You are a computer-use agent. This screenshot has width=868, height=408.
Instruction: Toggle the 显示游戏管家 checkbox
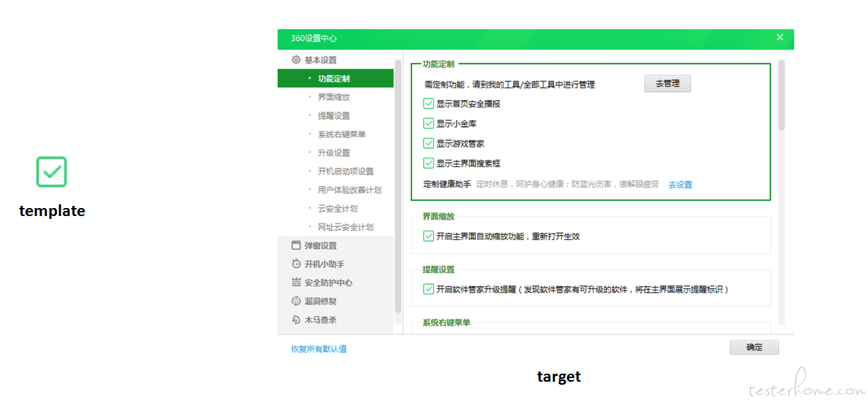pos(428,143)
